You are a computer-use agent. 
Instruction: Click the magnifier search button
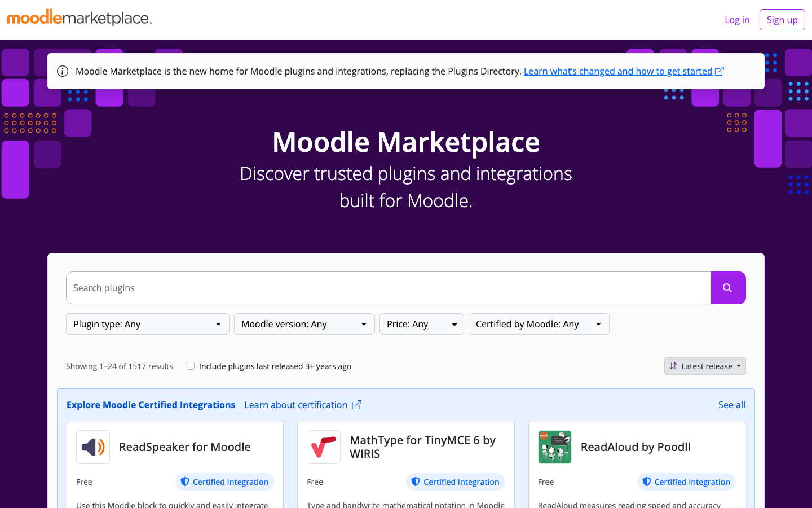click(728, 288)
